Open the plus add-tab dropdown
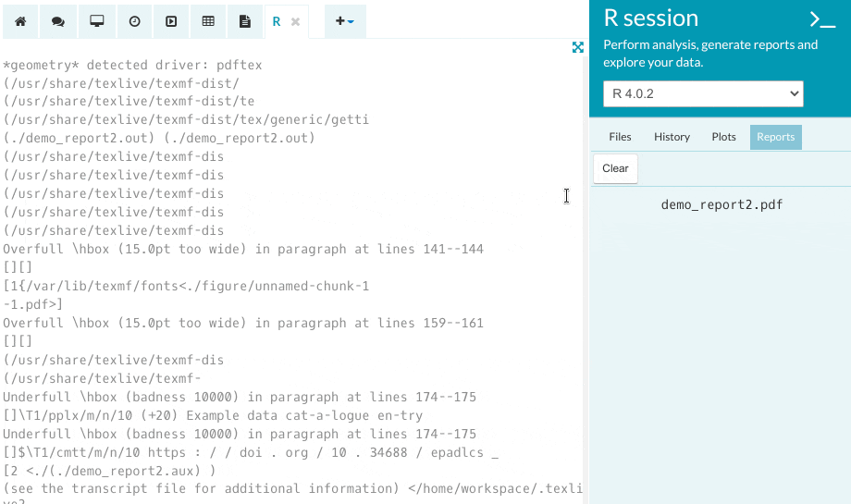The height and width of the screenshot is (504, 851). tap(345, 21)
